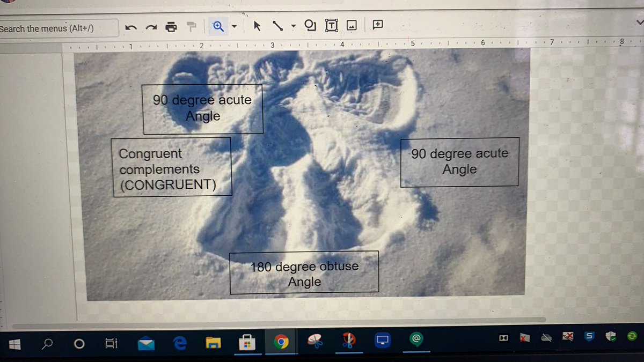The image size is (644, 362).
Task: Choose the Select arrow cursor tool
Action: tap(257, 25)
